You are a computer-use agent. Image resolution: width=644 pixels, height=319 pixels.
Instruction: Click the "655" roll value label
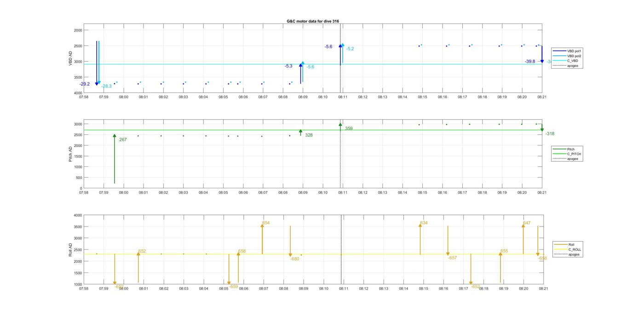point(504,251)
